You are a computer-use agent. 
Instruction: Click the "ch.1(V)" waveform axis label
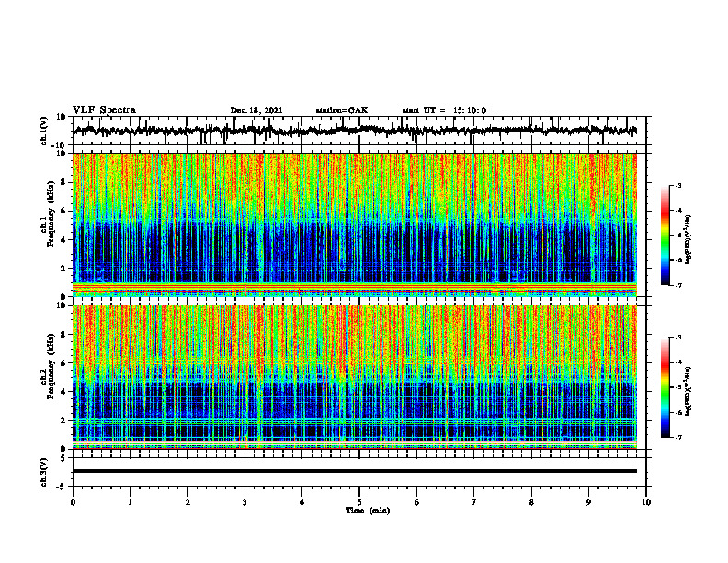coord(44,131)
